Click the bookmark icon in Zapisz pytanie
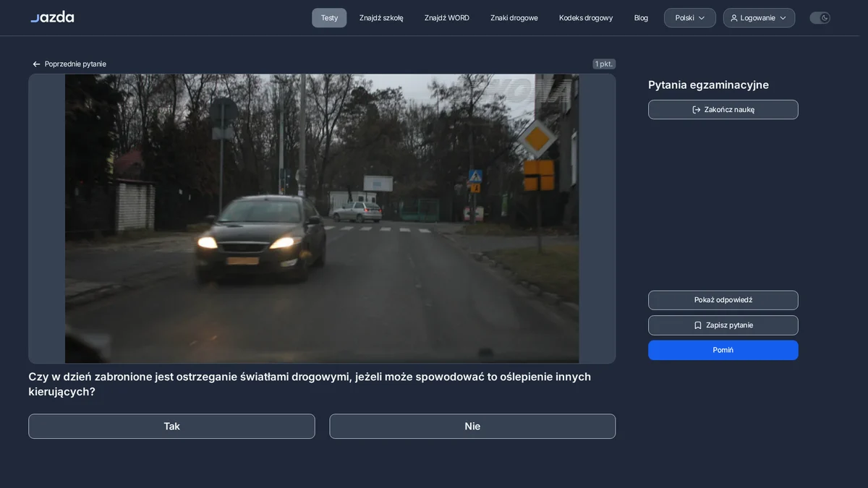The image size is (868, 488). coord(698,325)
